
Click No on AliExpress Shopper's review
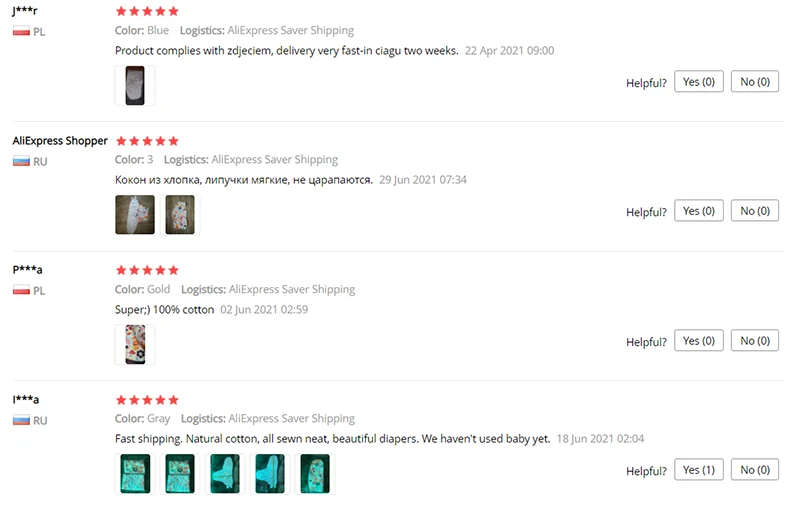(x=755, y=211)
